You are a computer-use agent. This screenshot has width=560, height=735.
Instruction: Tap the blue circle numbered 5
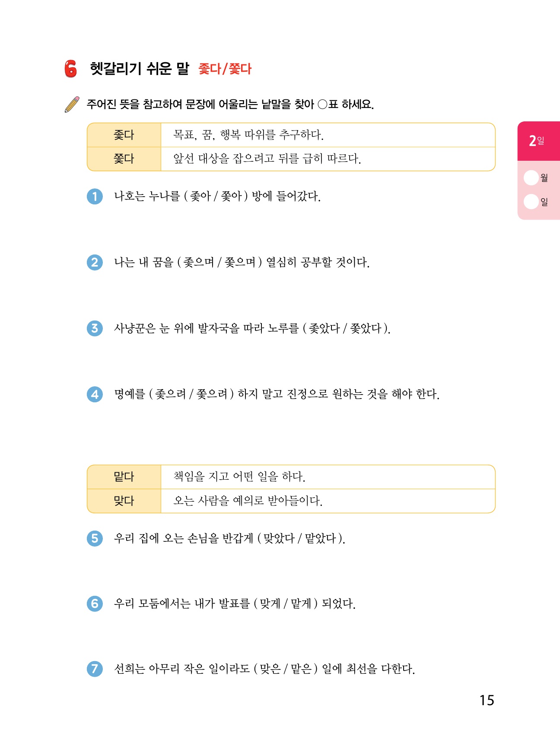(95, 538)
